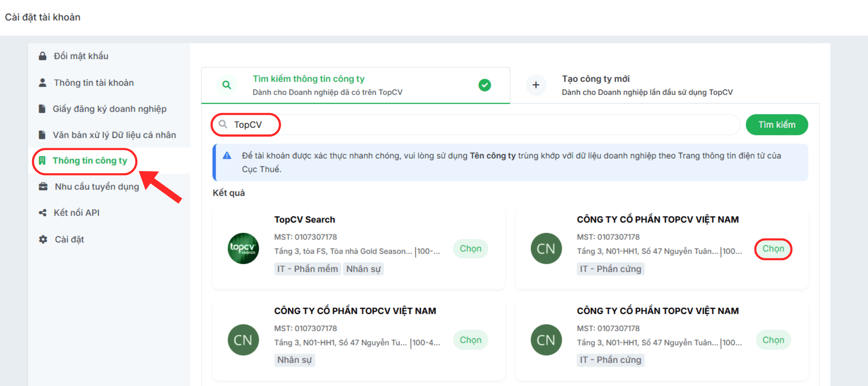Open the Đổi mật khẩu menu item
868x386 pixels.
pos(109,56)
